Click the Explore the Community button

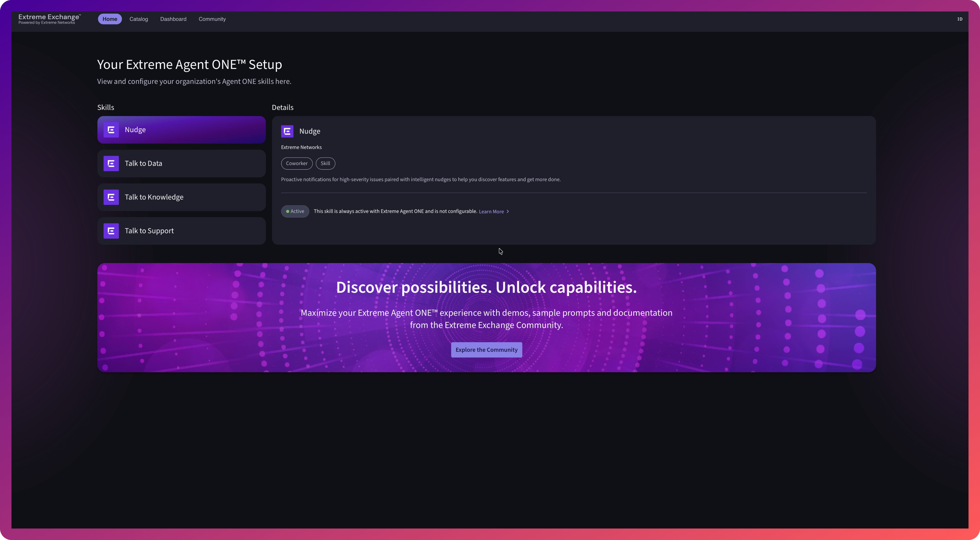tap(487, 350)
